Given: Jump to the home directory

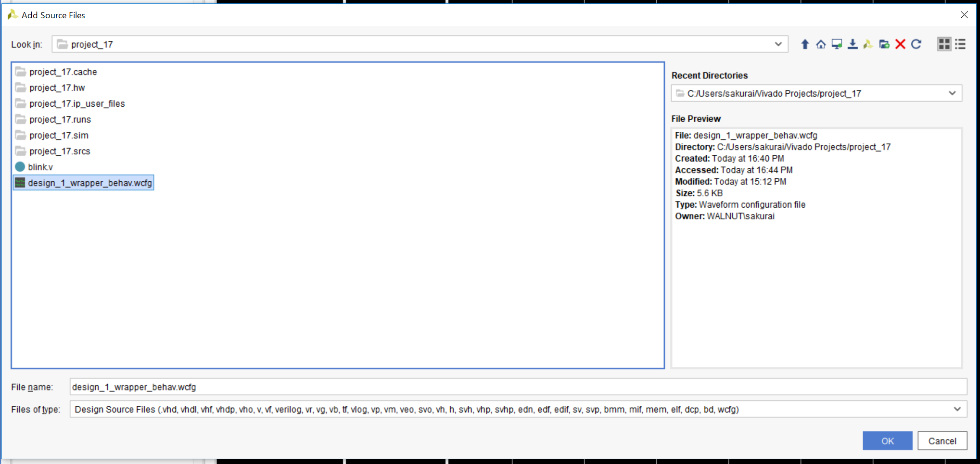Looking at the screenshot, I should [821, 44].
